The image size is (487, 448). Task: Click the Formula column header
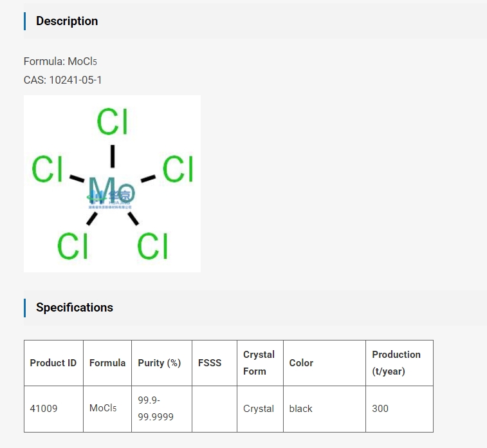coord(107,363)
